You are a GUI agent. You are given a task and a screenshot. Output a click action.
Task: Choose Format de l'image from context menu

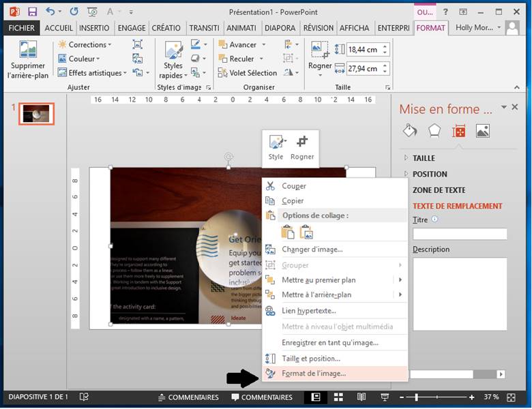314,374
